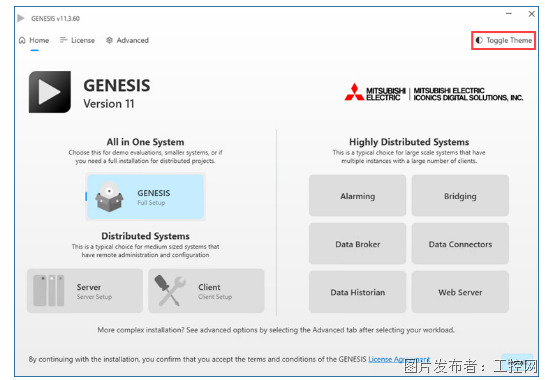
Task: Select the Data Connectors tile
Action: [460, 244]
